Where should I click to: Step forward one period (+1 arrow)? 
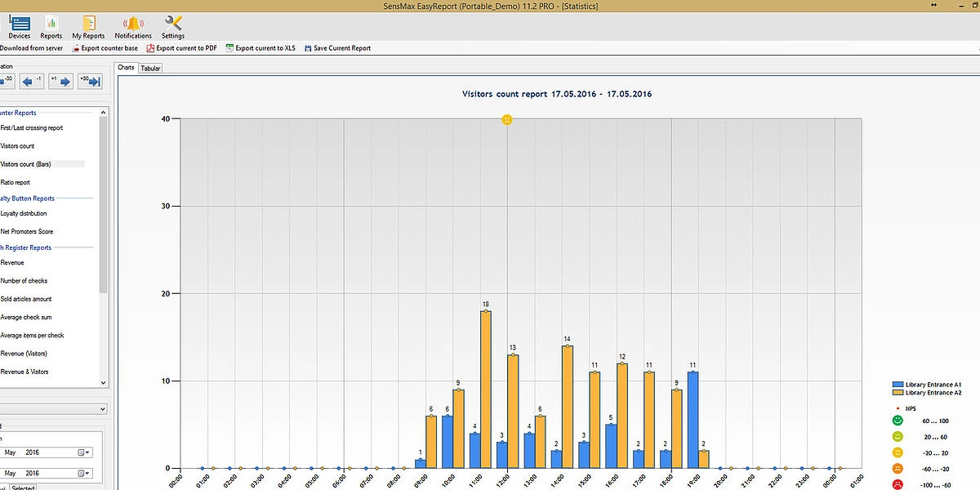60,81
